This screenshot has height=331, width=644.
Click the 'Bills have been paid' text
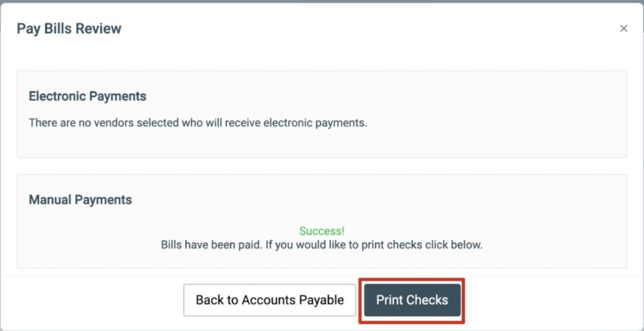[212, 245]
